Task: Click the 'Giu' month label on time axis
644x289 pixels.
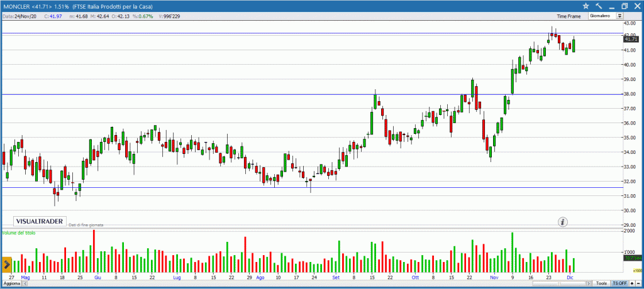Action: coord(97,278)
